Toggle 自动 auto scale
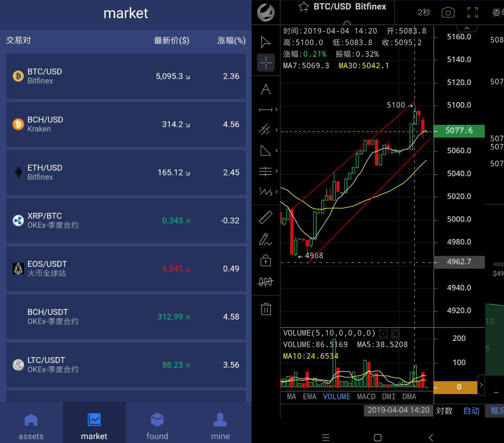Viewport: 504px width, 443px height. click(471, 411)
